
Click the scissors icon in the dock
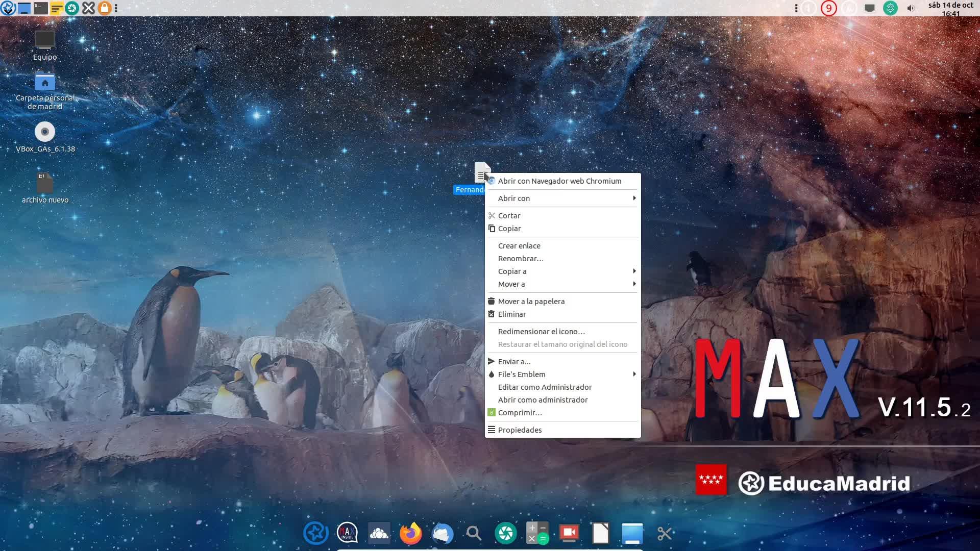point(664,534)
